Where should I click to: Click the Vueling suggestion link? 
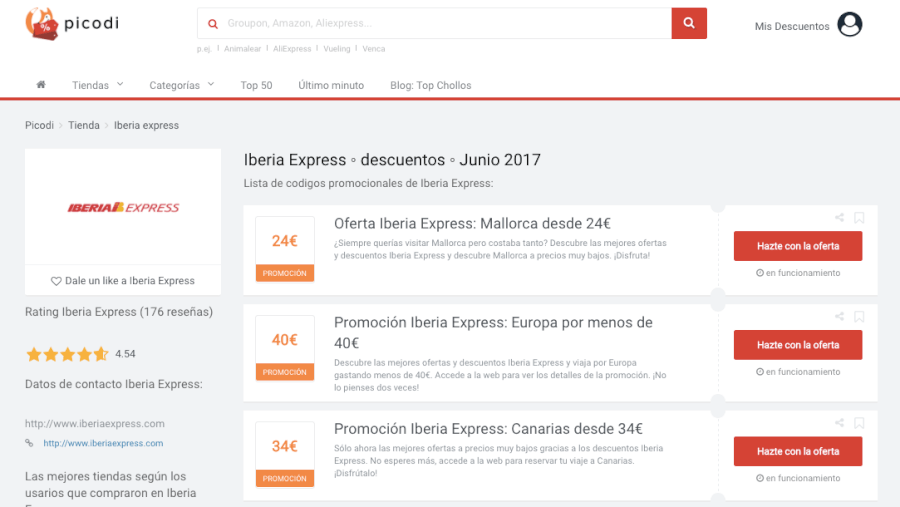tap(336, 49)
